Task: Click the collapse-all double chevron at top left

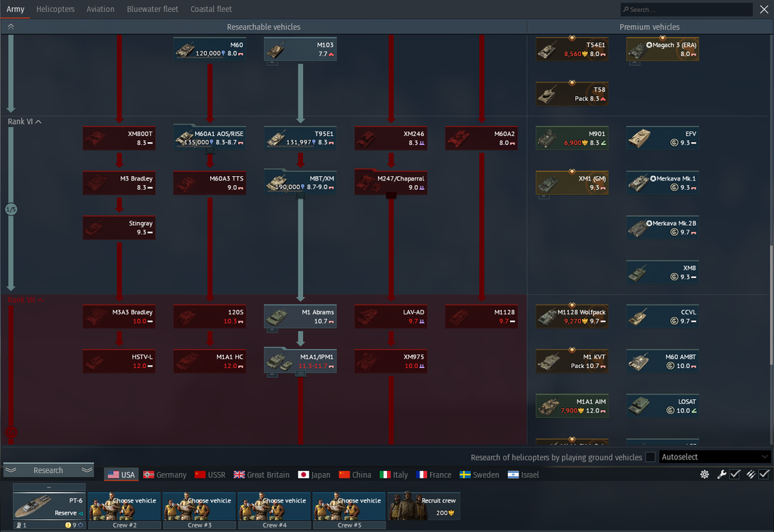Action: click(11, 26)
